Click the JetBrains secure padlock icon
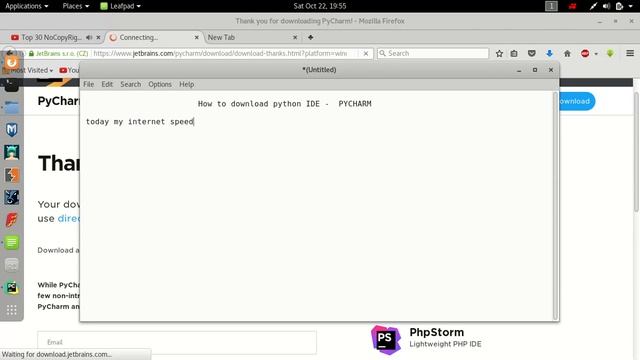The height and width of the screenshot is (360, 640). tap(31, 53)
